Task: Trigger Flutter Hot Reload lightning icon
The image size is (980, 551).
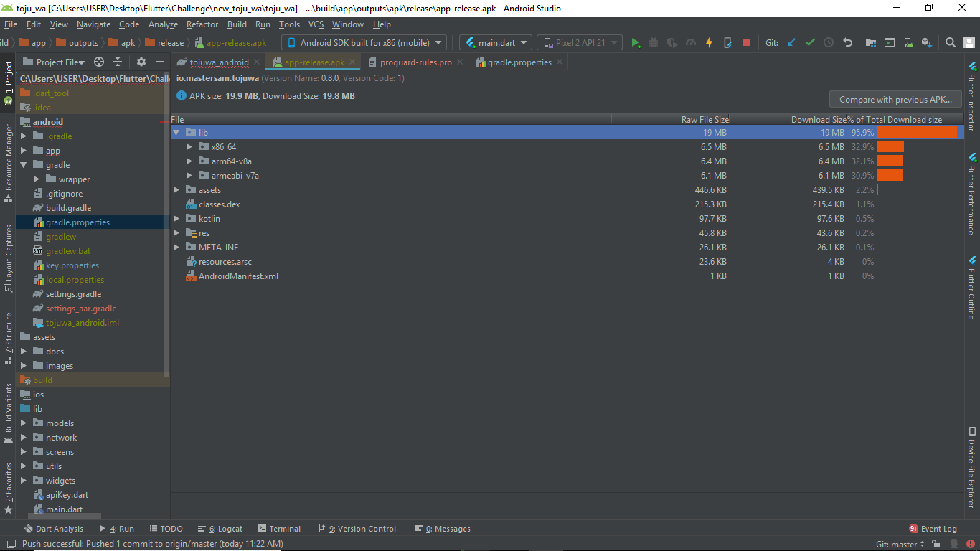Action: click(x=709, y=43)
